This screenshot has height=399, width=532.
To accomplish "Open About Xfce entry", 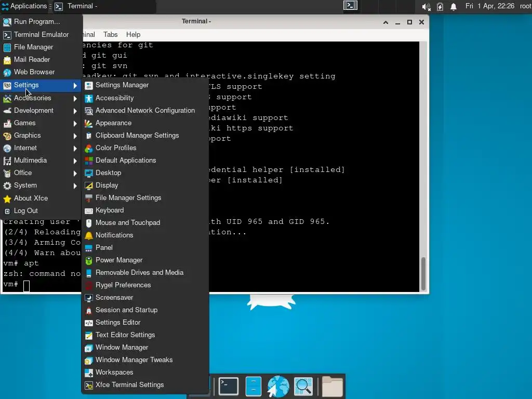I will point(41,198).
